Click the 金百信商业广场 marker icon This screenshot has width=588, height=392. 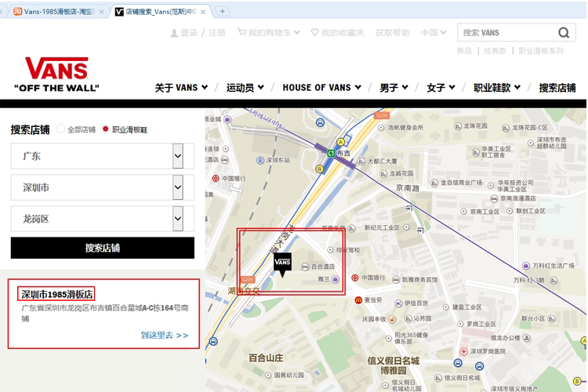(x=434, y=183)
